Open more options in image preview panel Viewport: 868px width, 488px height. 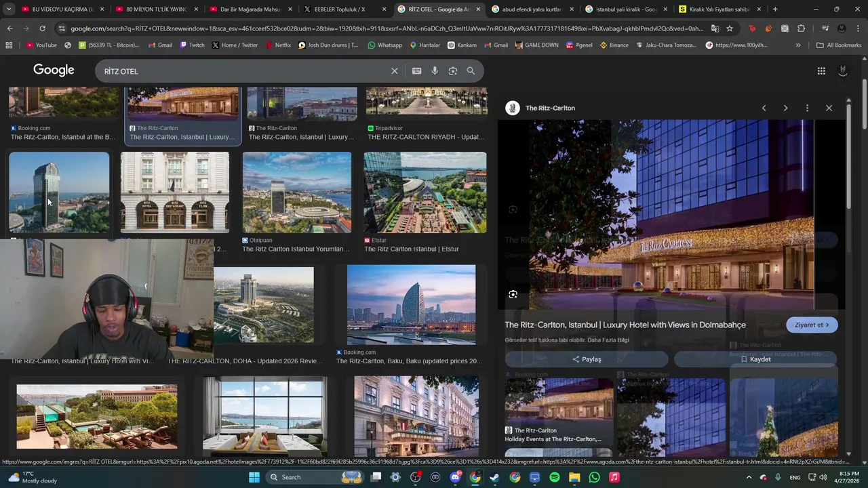click(x=807, y=108)
